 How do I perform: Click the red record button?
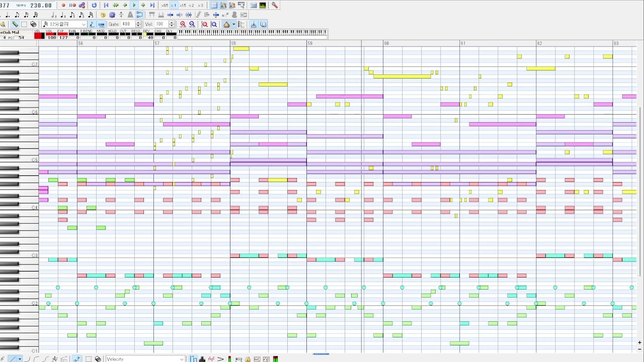click(x=63, y=5)
